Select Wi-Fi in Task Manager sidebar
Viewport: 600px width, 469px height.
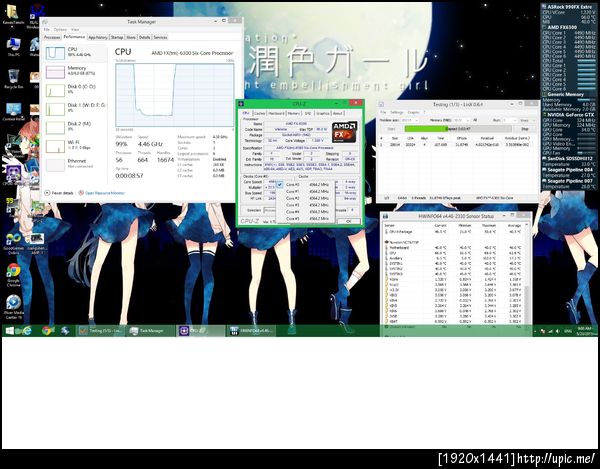[76, 145]
